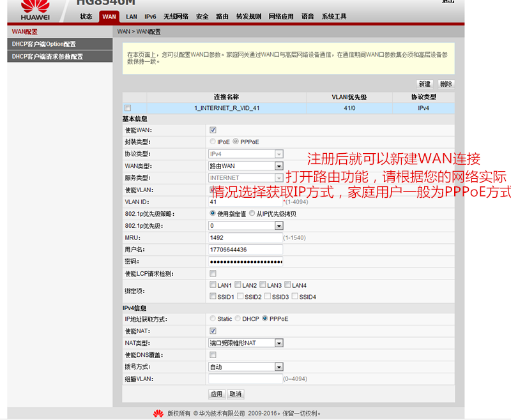
Task: Check the LAN4 binding checkbox
Action: (287, 285)
